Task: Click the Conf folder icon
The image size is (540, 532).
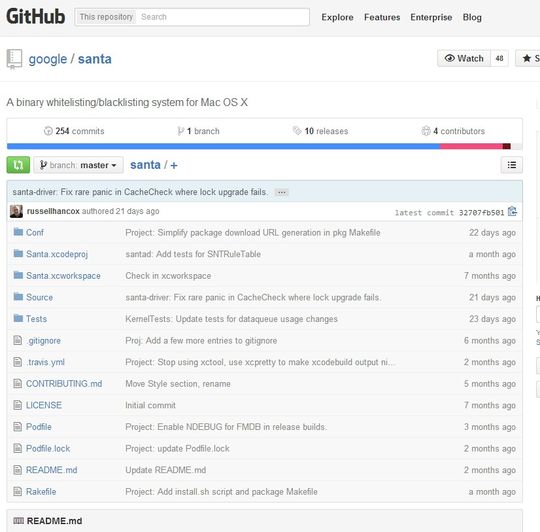Action: [18, 232]
